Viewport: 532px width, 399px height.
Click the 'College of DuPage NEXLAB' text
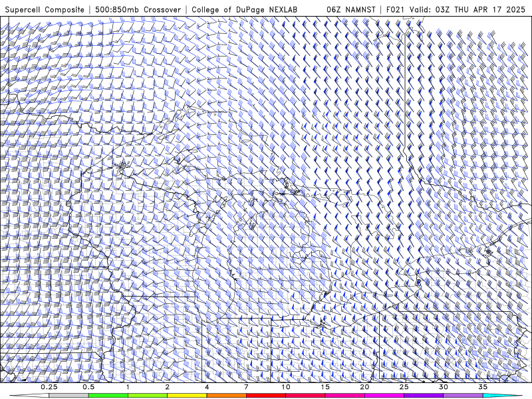(x=244, y=10)
